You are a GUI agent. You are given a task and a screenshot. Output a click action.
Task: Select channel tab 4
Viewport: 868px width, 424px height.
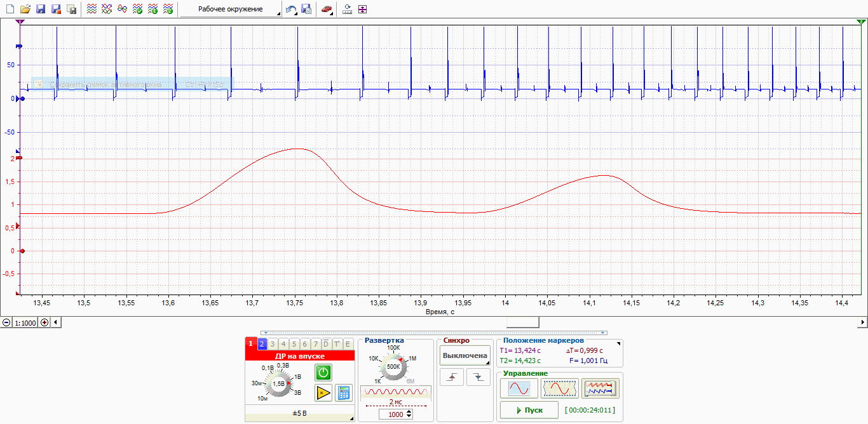click(283, 343)
